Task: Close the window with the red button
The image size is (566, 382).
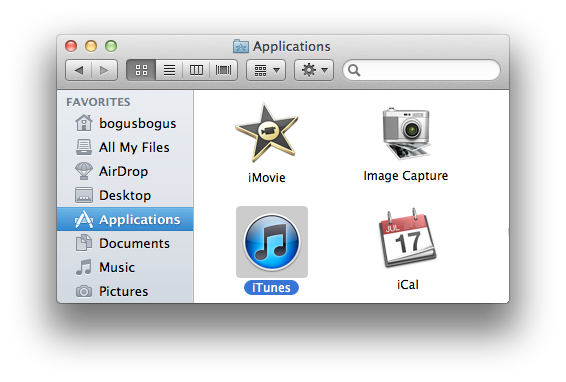Action: [71, 46]
